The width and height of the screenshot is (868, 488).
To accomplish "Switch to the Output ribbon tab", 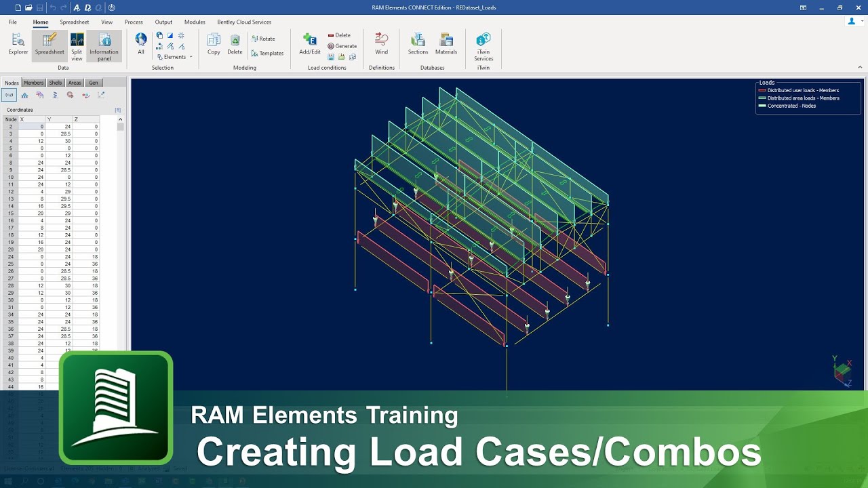I will point(163,22).
